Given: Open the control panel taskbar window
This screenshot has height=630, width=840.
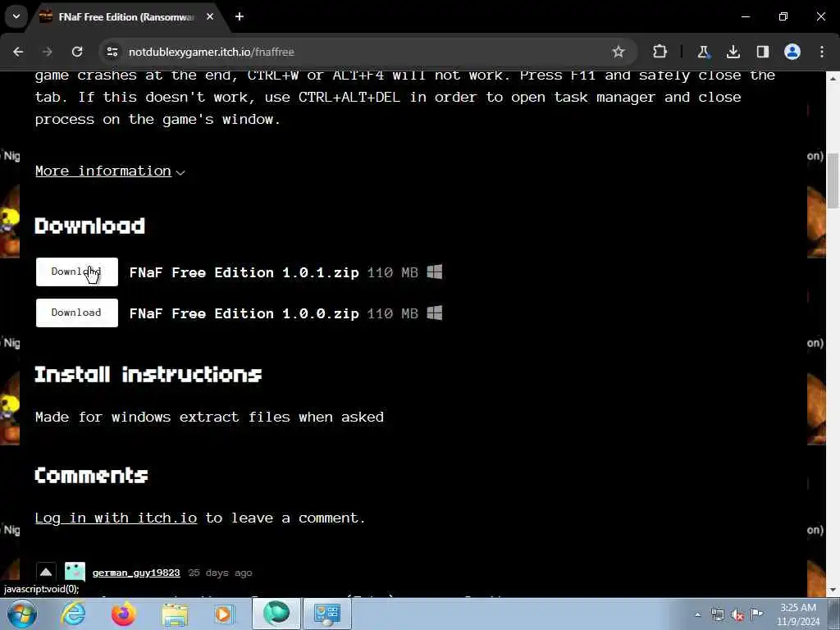Looking at the screenshot, I should (x=326, y=614).
